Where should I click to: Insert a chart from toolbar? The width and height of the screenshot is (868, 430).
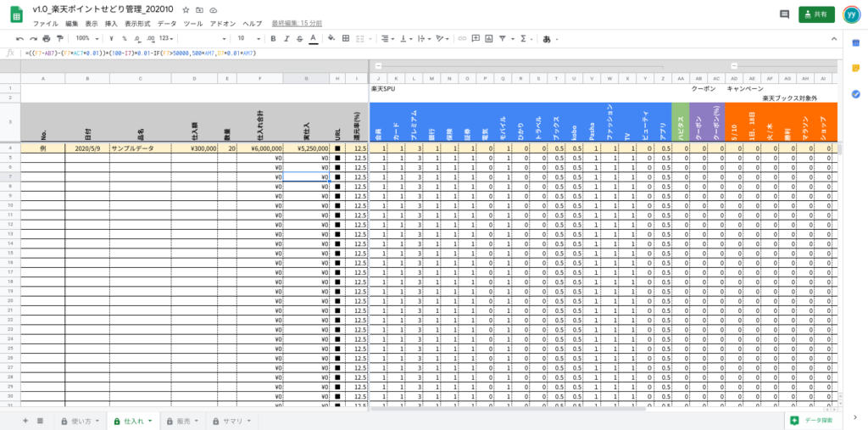pos(488,38)
